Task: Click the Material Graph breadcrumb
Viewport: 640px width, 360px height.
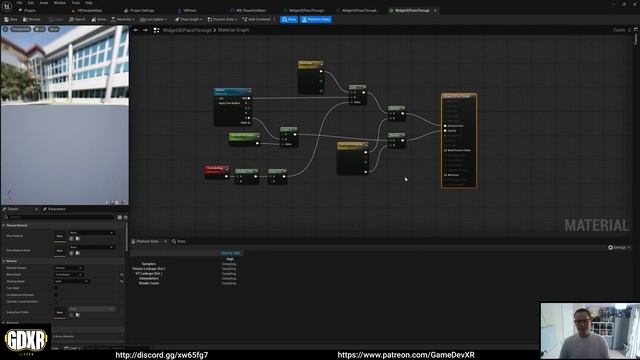Action: (x=233, y=30)
